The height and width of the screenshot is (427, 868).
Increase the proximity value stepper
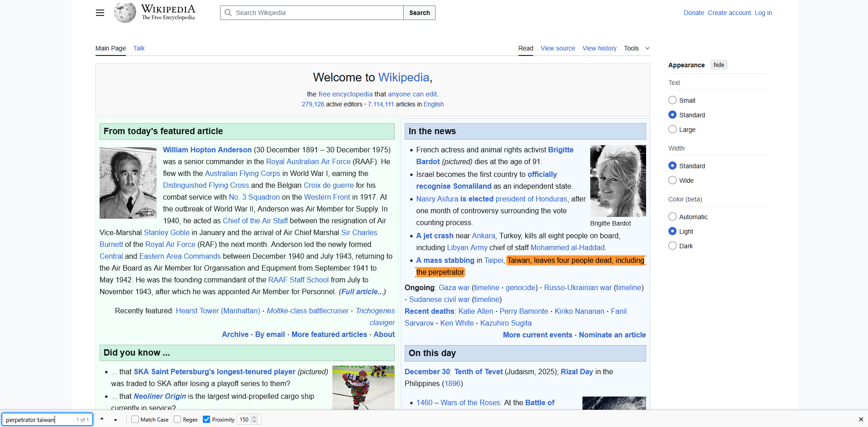255,417
